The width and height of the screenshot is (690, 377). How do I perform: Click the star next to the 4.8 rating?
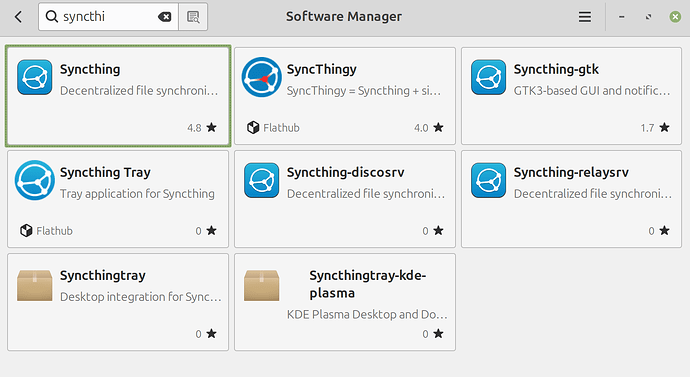pos(212,128)
